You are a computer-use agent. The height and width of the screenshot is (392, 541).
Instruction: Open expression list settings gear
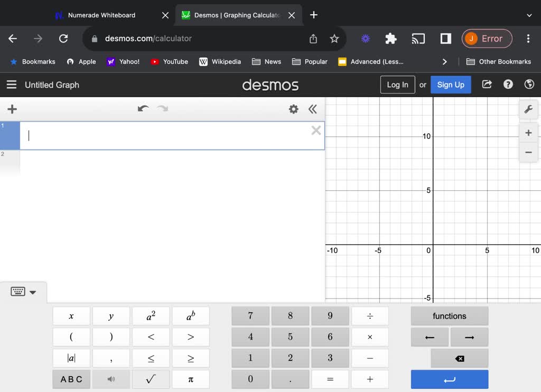[293, 109]
